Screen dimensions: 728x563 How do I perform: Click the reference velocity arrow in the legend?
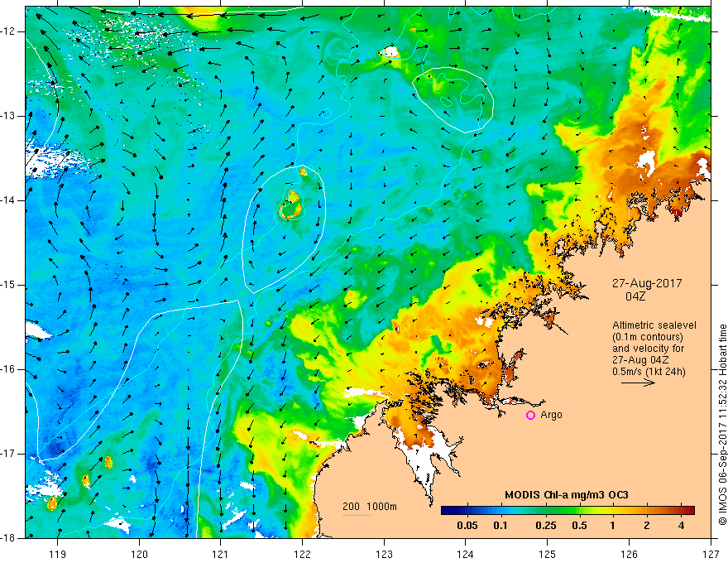click(x=638, y=383)
